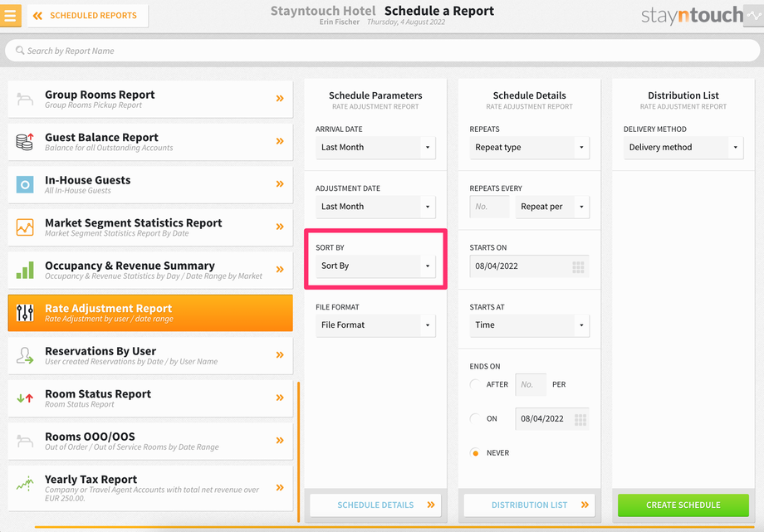Click the Group Rooms Report bed icon
This screenshot has height=532, width=764.
point(25,99)
